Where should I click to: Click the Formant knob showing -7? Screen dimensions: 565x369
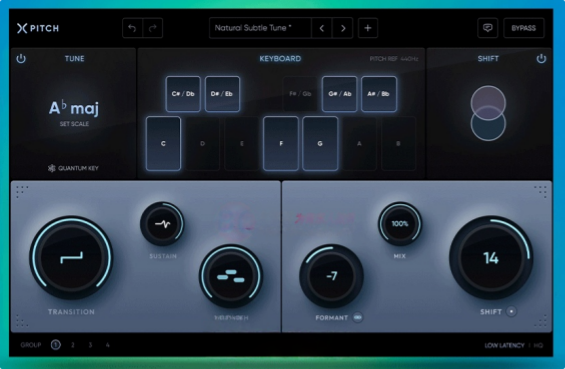332,276
